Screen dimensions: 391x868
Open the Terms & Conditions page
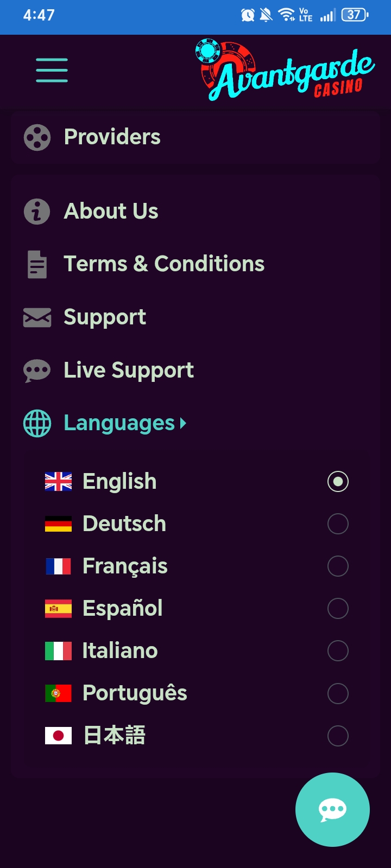[164, 264]
